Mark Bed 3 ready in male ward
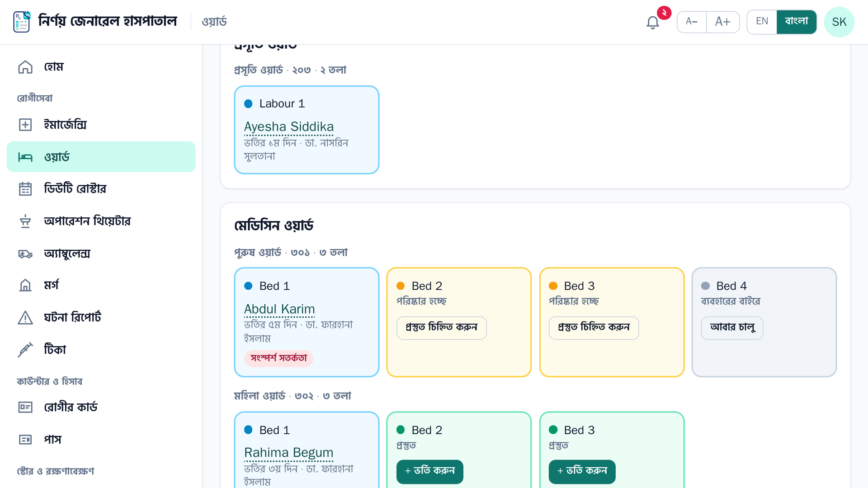 click(x=594, y=328)
